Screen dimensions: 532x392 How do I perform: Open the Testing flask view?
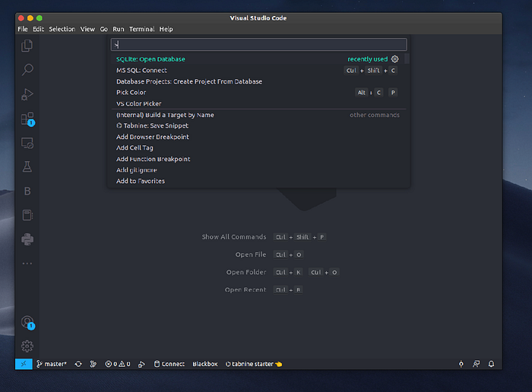pos(27,166)
